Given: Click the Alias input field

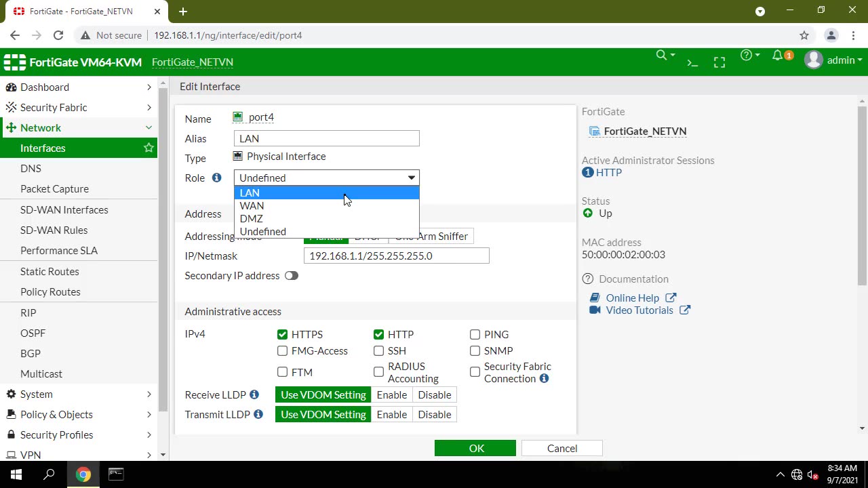Looking at the screenshot, I should tap(327, 138).
